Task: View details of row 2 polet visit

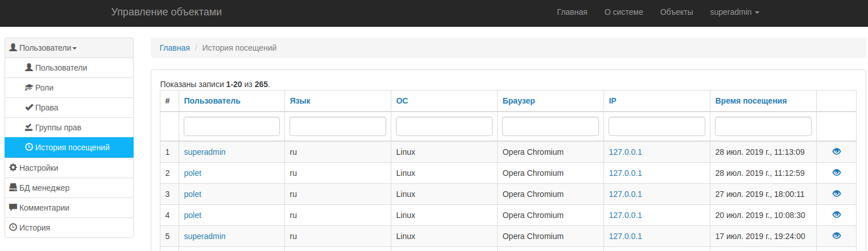Action: click(x=836, y=172)
